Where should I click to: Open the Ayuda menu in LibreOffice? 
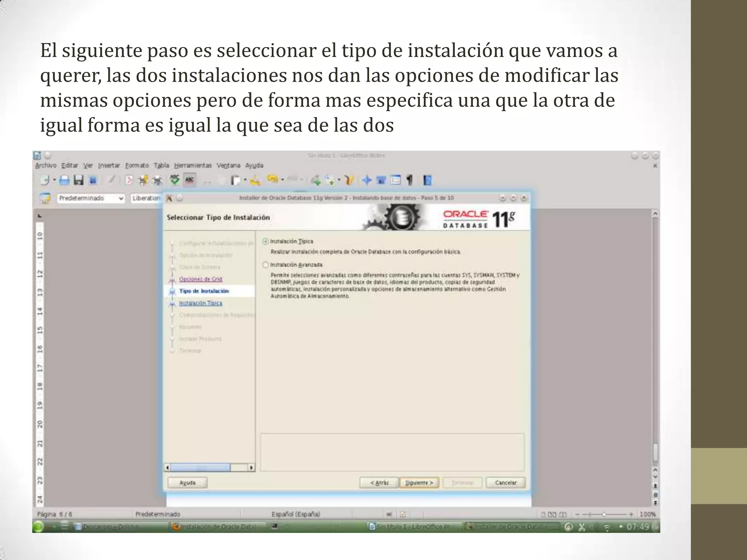click(254, 166)
